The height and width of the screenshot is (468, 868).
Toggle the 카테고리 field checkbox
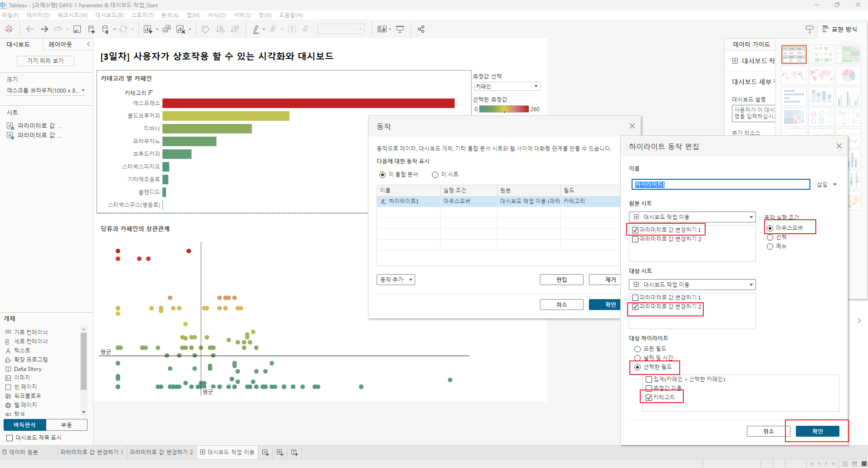[x=649, y=398]
